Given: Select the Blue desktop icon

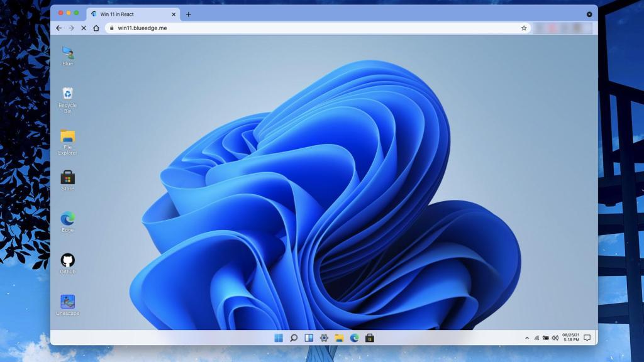Looking at the screenshot, I should pos(67,54).
